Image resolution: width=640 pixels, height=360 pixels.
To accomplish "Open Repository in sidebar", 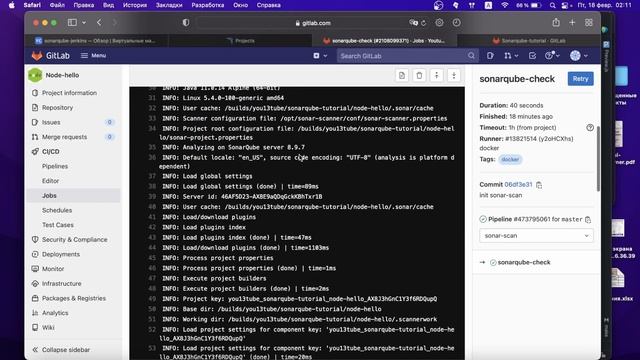I will click(58, 108).
